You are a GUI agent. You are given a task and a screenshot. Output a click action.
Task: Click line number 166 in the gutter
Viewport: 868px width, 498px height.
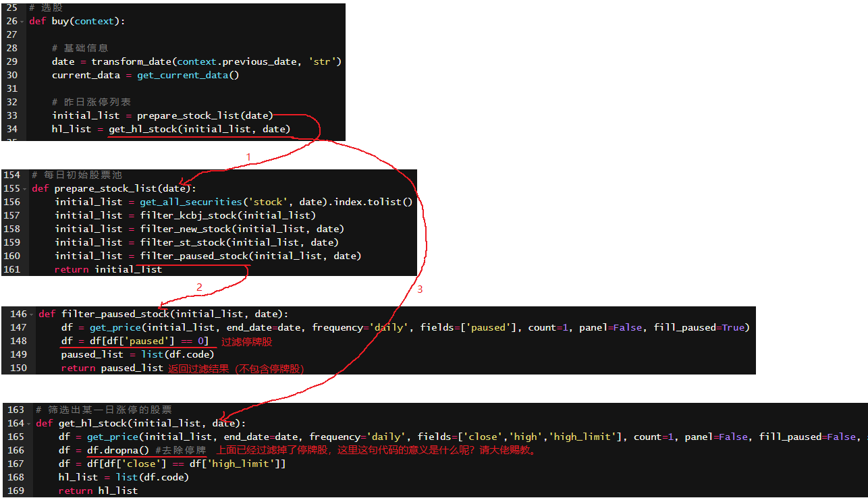[x=16, y=450]
